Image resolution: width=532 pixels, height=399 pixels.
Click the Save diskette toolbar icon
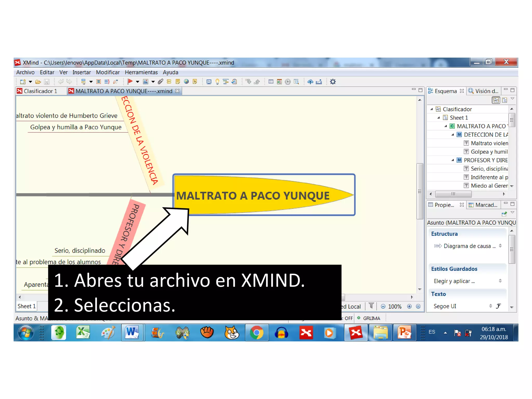(47, 82)
